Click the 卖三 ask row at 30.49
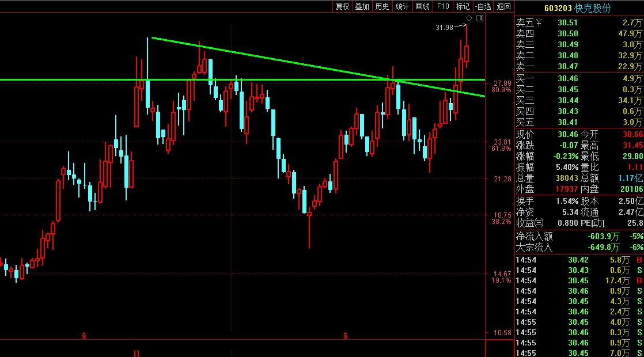 tap(579, 44)
